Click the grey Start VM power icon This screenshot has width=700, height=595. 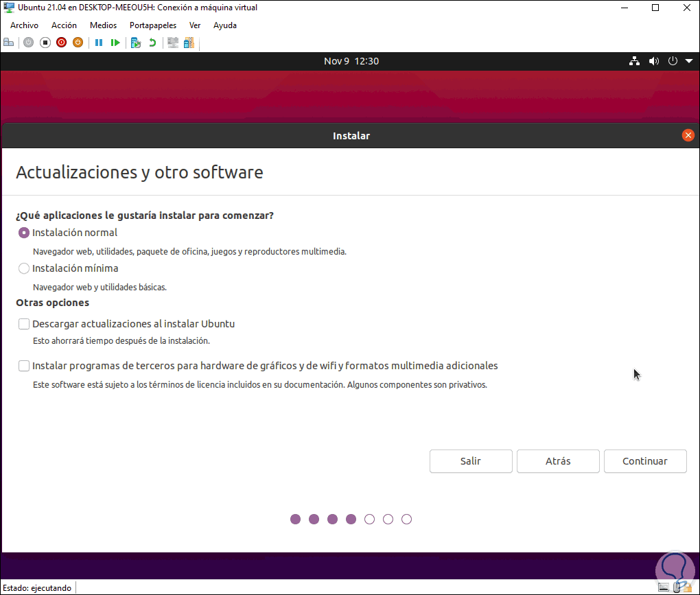pyautogui.click(x=29, y=43)
